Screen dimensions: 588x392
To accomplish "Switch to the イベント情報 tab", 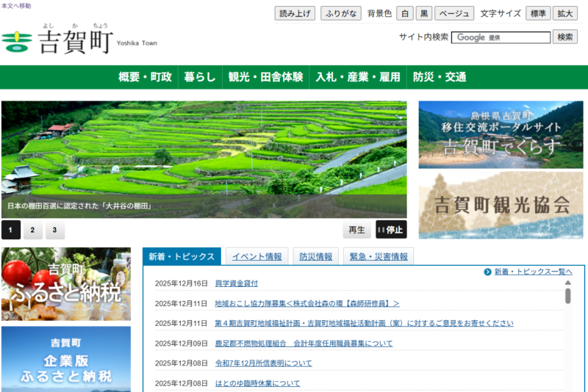I will tap(257, 256).
